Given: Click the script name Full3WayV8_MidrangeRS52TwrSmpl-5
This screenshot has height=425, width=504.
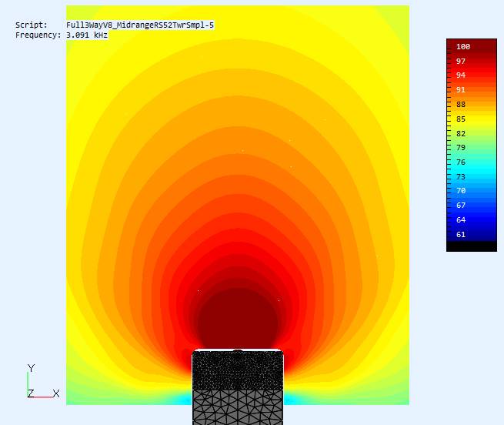Looking at the screenshot, I should point(140,25).
